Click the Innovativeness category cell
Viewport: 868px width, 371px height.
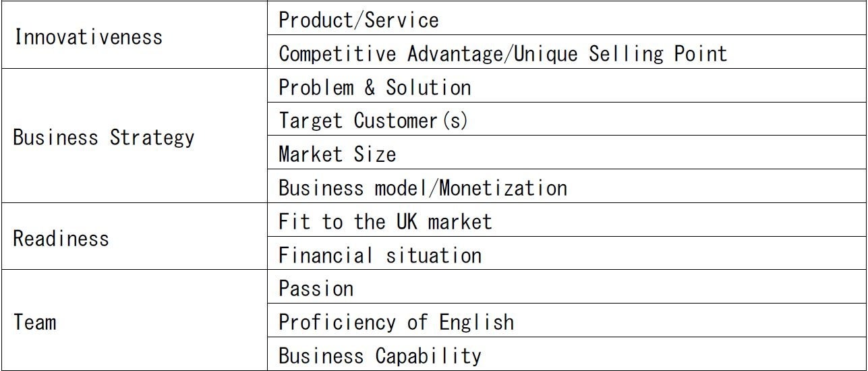(x=88, y=36)
